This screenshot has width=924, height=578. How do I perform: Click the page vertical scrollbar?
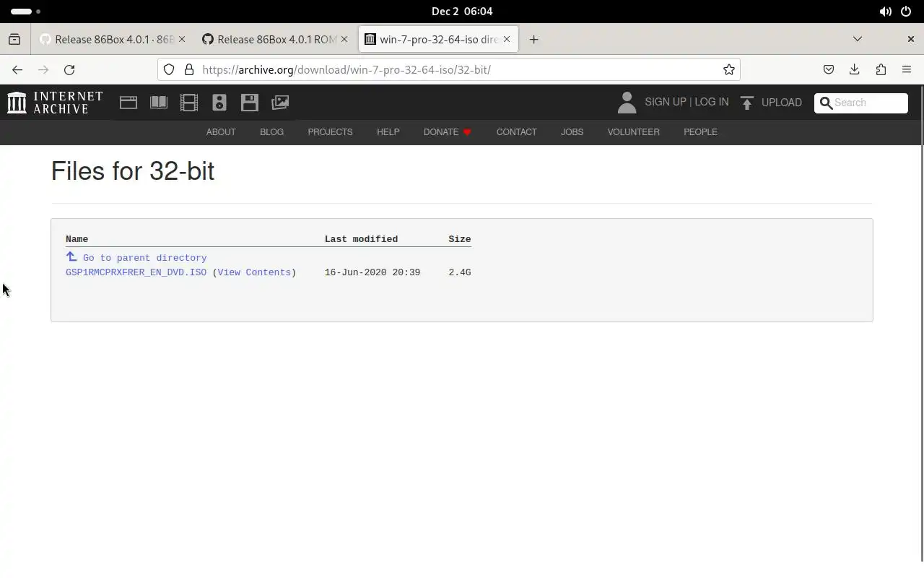[x=921, y=325]
